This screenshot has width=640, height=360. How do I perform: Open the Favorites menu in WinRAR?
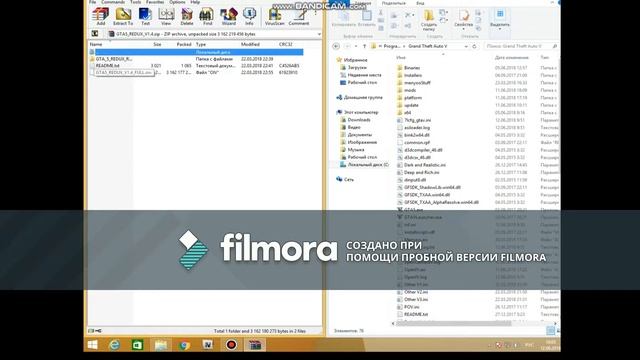(x=155, y=2)
